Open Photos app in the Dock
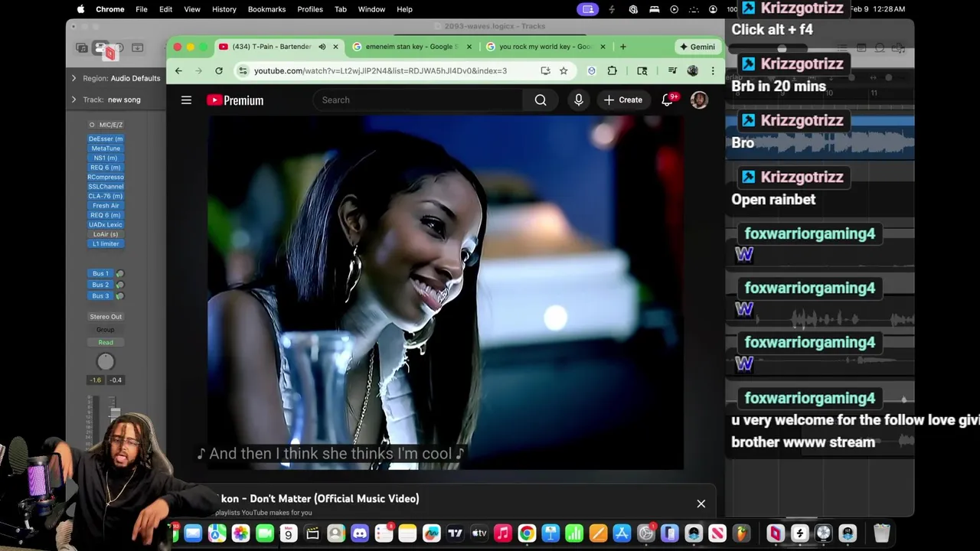The height and width of the screenshot is (551, 980). pos(240,533)
